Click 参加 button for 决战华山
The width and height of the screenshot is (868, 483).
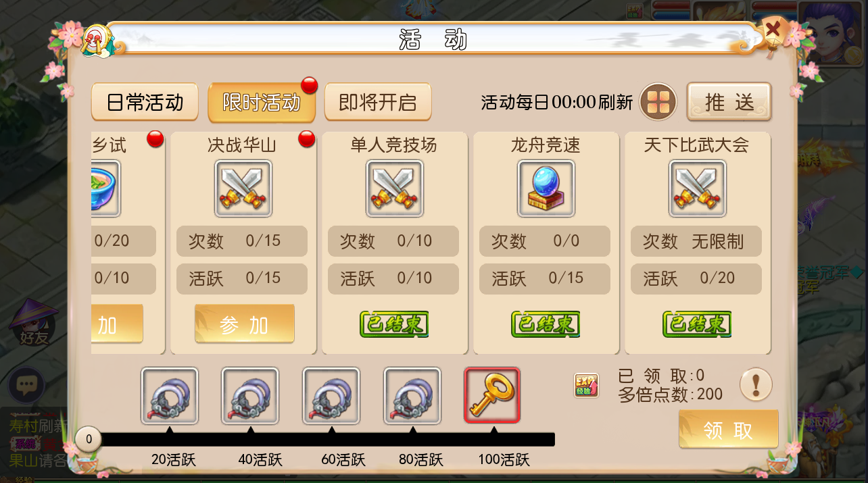245,324
